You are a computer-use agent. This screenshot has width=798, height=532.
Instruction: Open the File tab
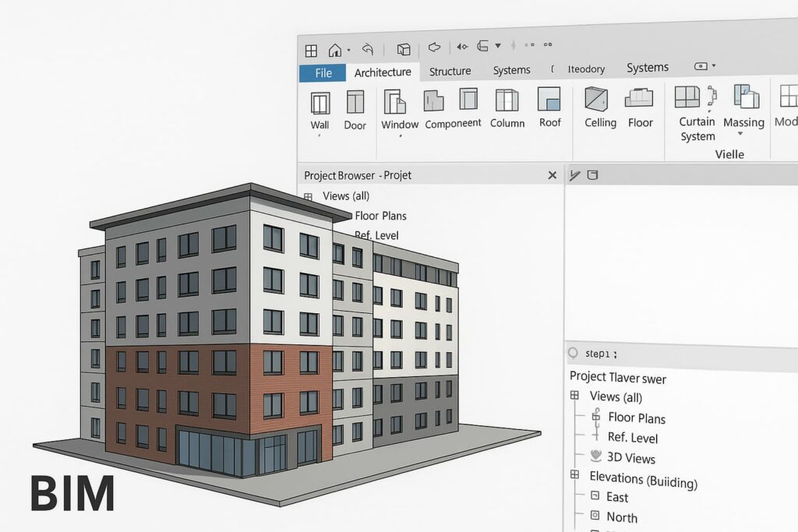tap(323, 73)
